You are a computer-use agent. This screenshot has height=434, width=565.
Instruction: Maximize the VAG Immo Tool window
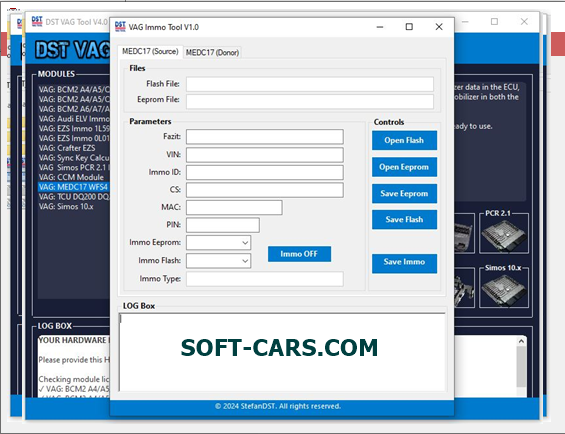[409, 27]
